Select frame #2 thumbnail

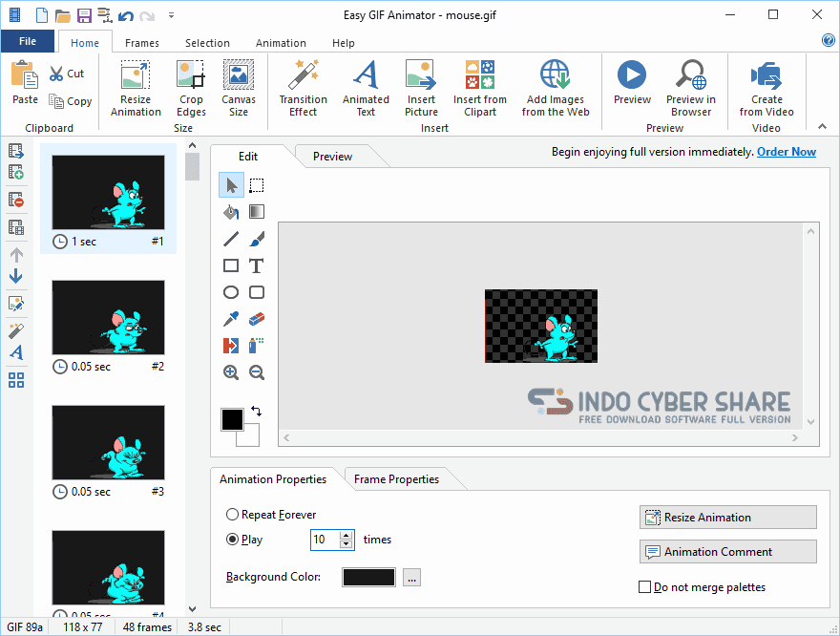(108, 317)
